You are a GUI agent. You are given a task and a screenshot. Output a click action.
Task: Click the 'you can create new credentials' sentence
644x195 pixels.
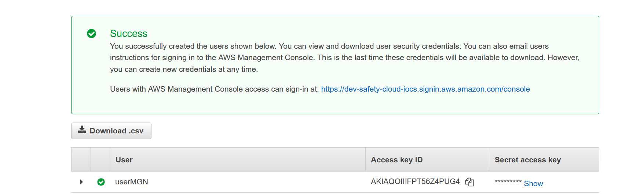[184, 69]
